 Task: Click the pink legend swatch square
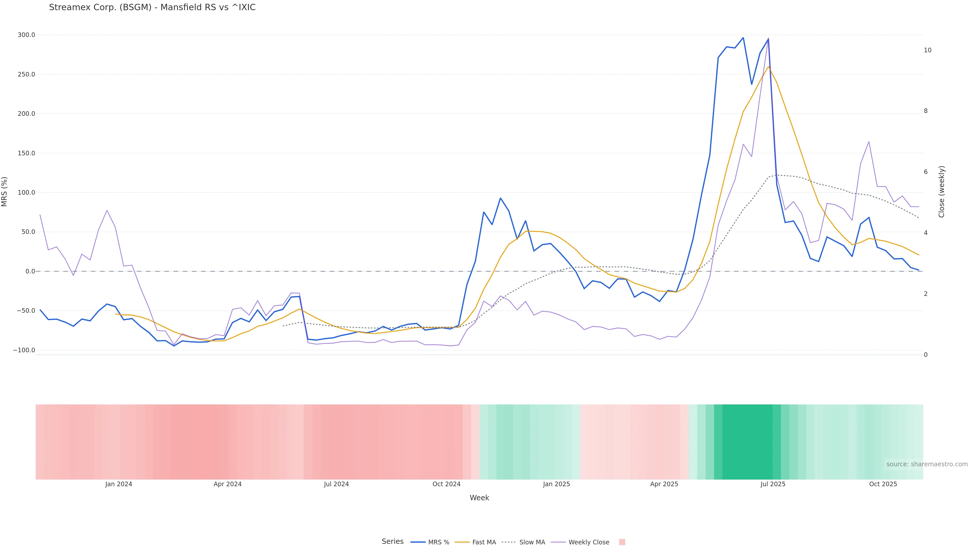point(622,542)
